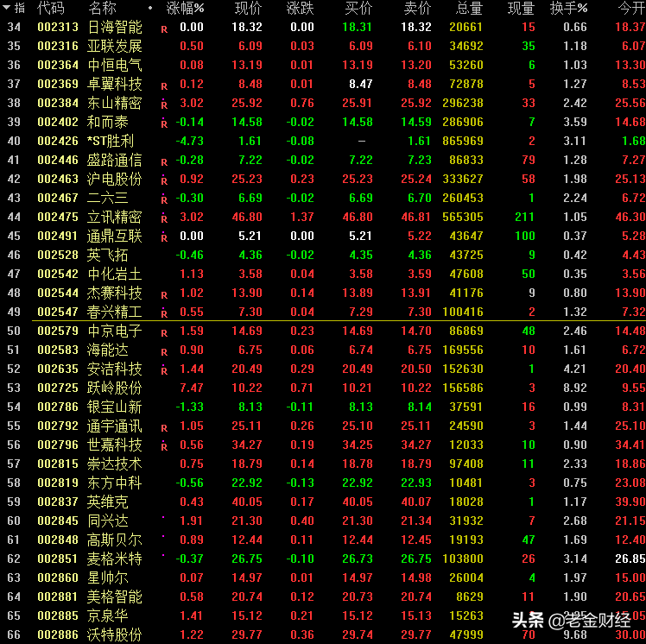This screenshot has height=644, width=646.
Task: Click the R marker on 立讯精密 row
Action: pos(164,218)
